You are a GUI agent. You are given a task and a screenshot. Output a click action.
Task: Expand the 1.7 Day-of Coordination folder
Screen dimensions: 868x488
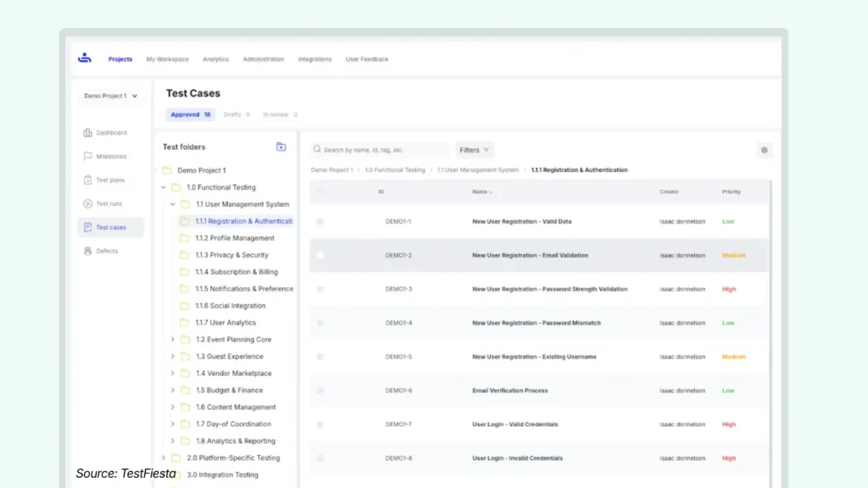coord(172,424)
